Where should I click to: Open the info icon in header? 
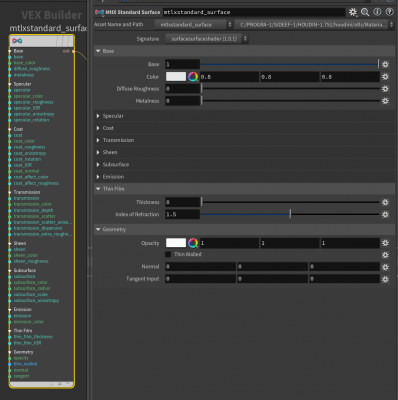(377, 12)
